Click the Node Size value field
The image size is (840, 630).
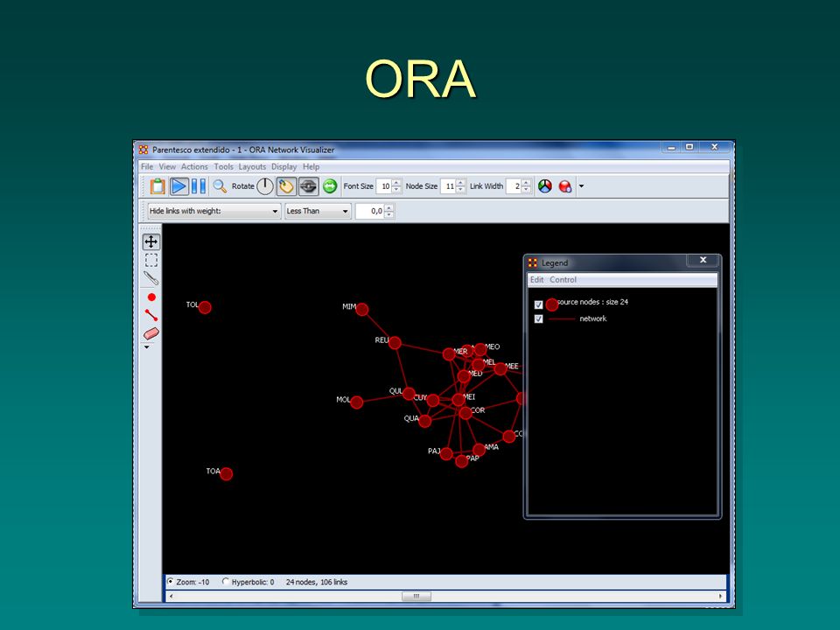[x=448, y=186]
